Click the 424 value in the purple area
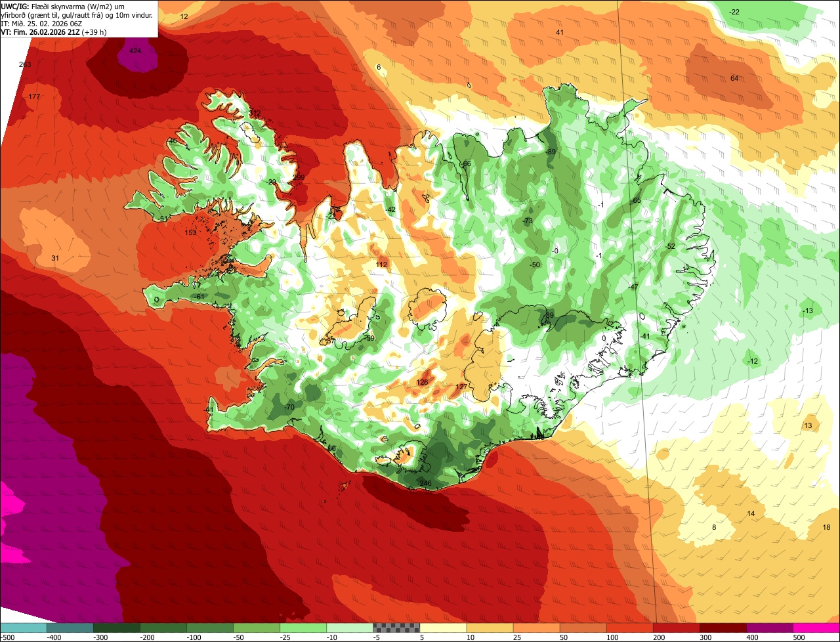This screenshot has height=642, width=840. 135,51
